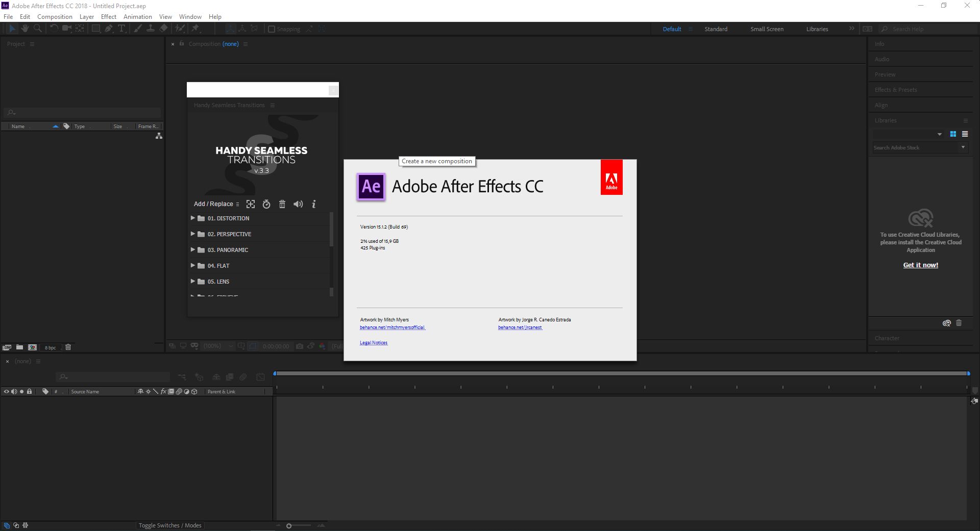Select the Selection arrow tool

12,29
